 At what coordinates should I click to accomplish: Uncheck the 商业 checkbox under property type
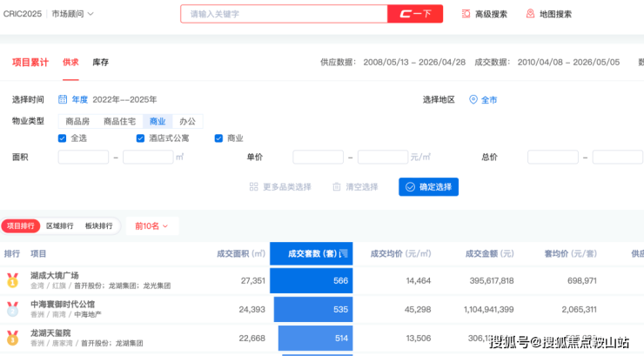pyautogui.click(x=218, y=138)
